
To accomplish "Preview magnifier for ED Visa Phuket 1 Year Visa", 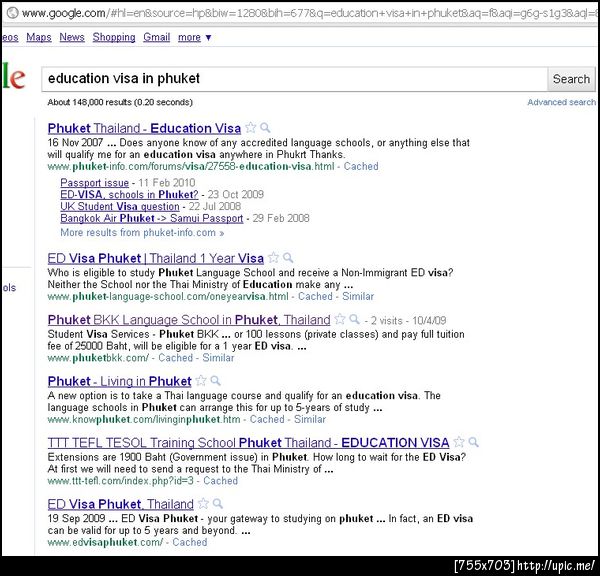I will pyautogui.click(x=288, y=258).
